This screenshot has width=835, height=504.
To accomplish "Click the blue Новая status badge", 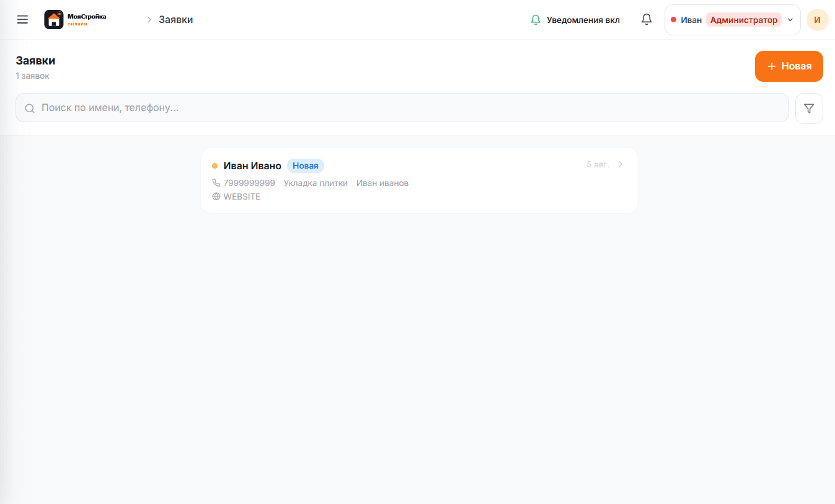I will (x=306, y=166).
